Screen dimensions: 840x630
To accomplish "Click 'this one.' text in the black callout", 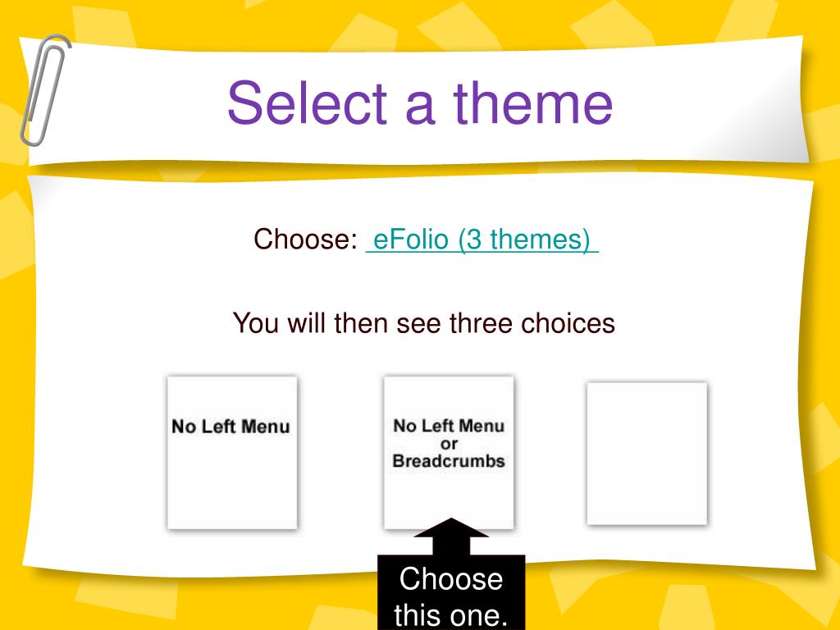I will [450, 615].
